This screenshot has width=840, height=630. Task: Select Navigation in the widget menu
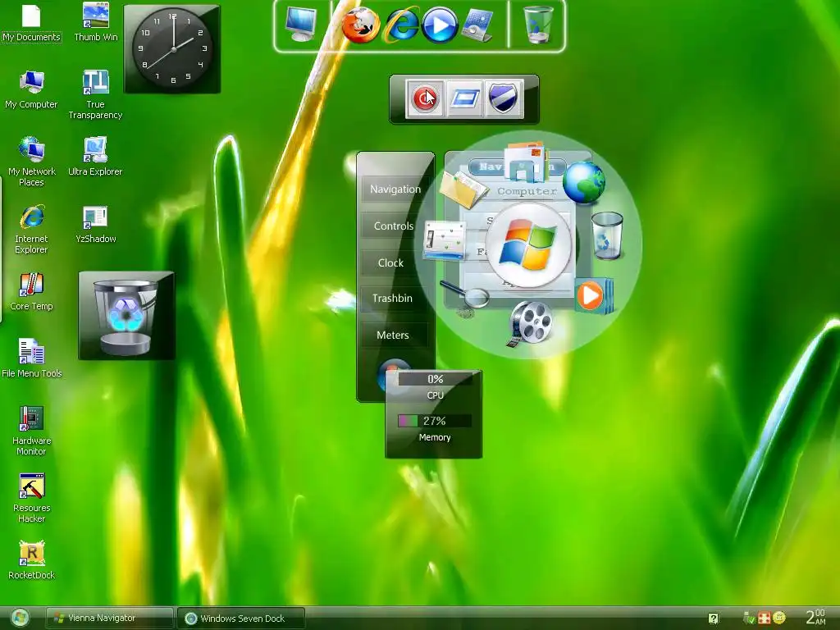(x=395, y=189)
